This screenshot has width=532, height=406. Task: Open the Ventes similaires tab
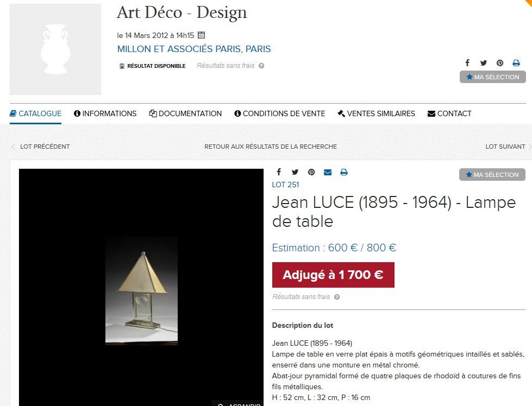point(376,113)
